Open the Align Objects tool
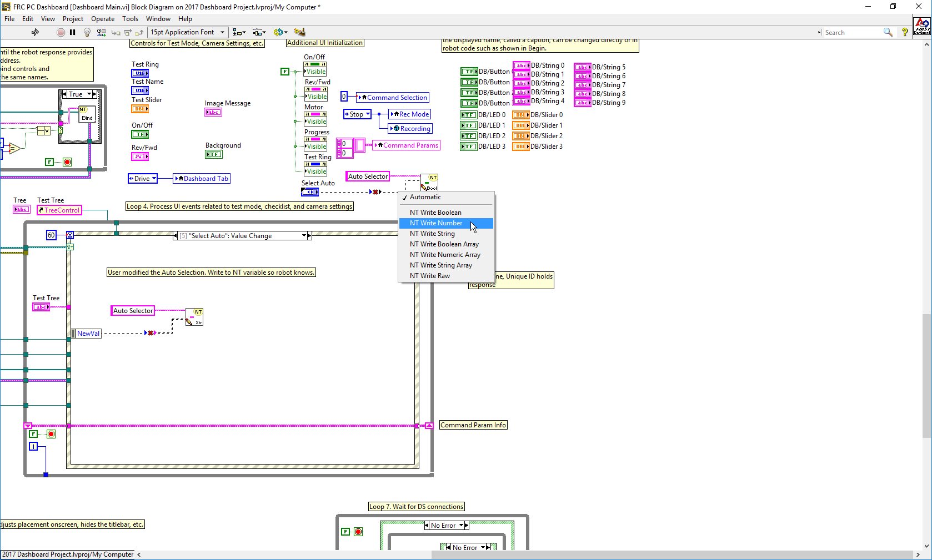The image size is (932, 560). (239, 32)
